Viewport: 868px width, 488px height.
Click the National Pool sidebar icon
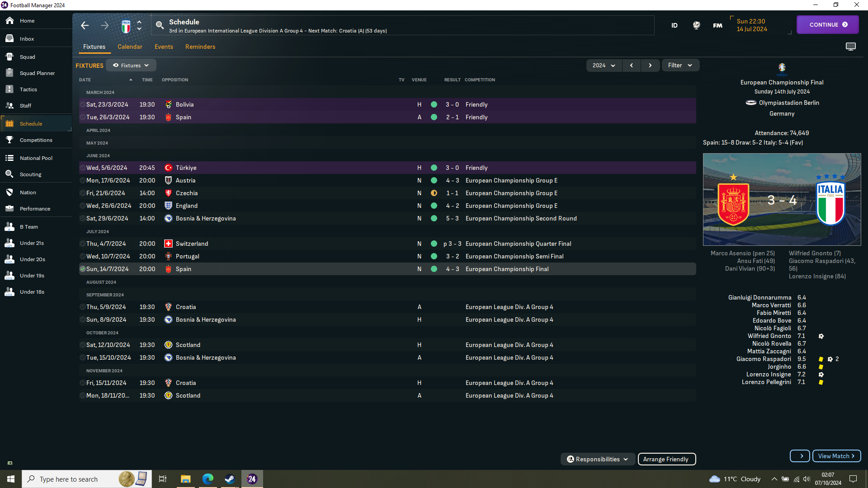(x=9, y=157)
